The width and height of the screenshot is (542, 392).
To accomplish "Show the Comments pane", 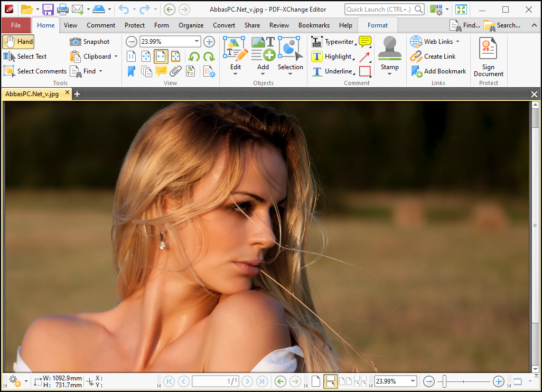I will (161, 71).
